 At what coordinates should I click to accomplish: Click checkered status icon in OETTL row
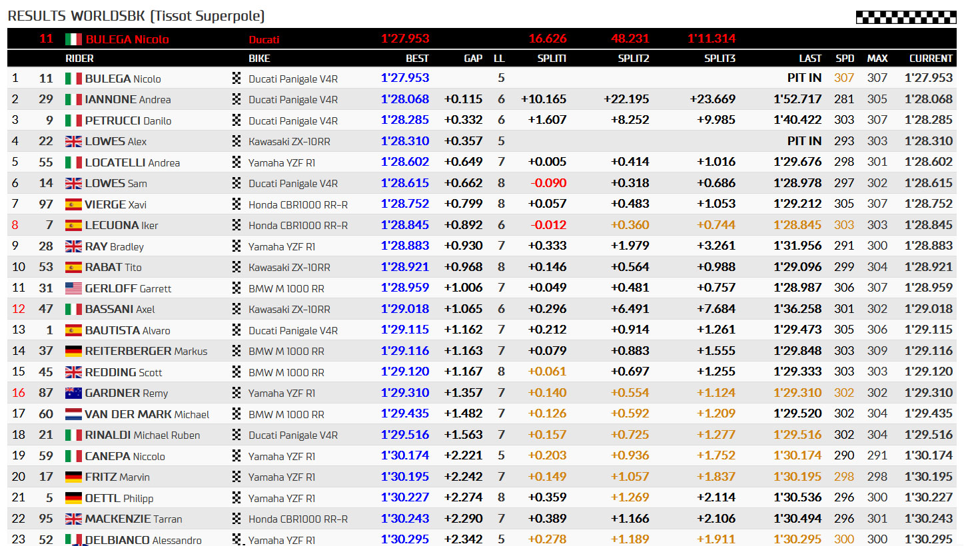[x=237, y=498]
